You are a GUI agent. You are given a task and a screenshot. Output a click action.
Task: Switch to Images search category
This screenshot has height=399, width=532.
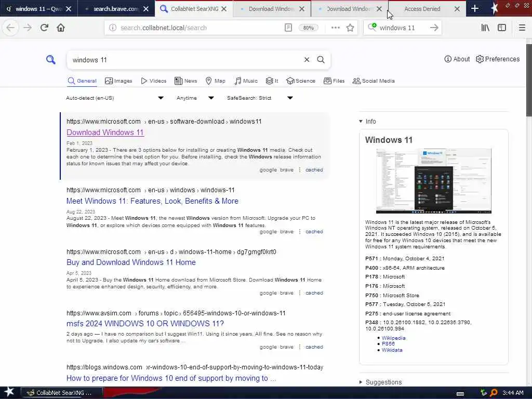click(x=118, y=81)
